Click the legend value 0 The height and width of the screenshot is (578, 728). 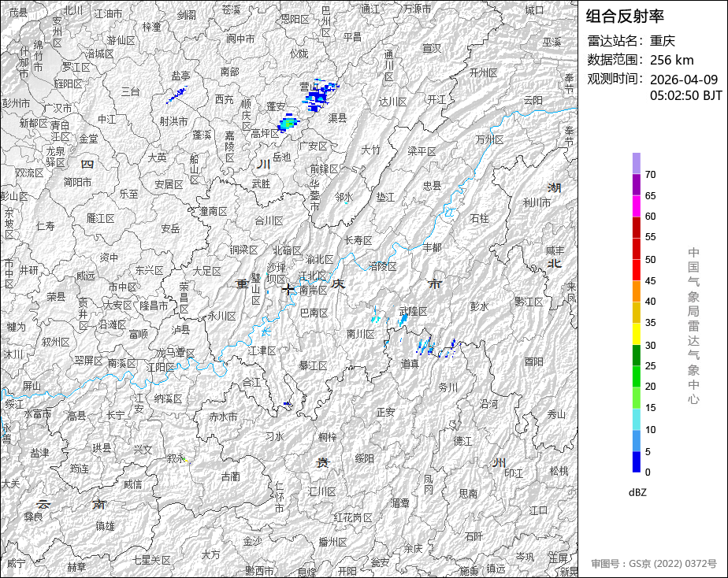648,472
